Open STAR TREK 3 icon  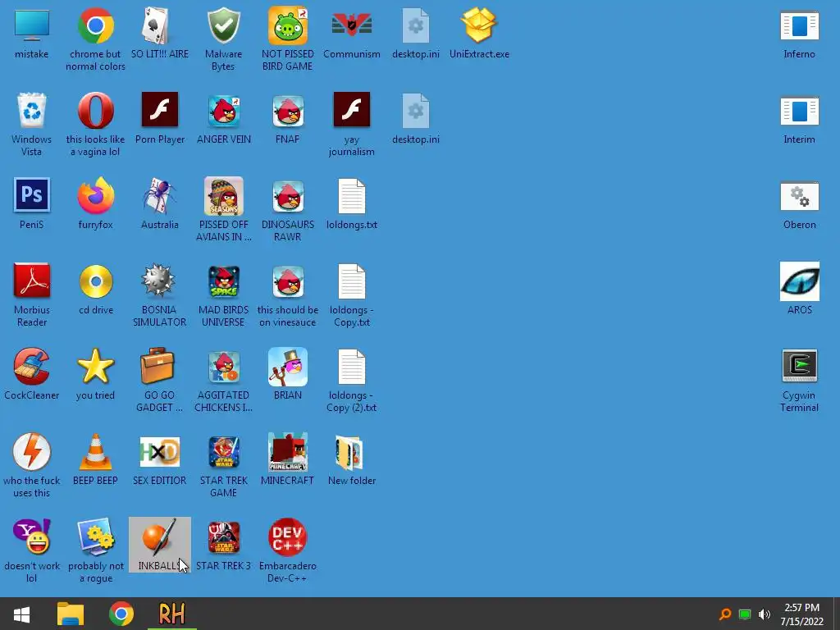click(x=223, y=537)
